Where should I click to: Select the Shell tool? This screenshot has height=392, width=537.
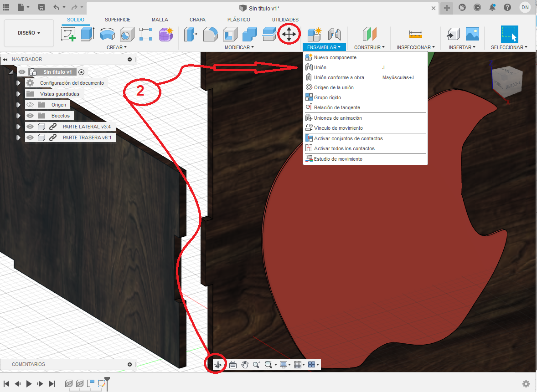click(230, 34)
